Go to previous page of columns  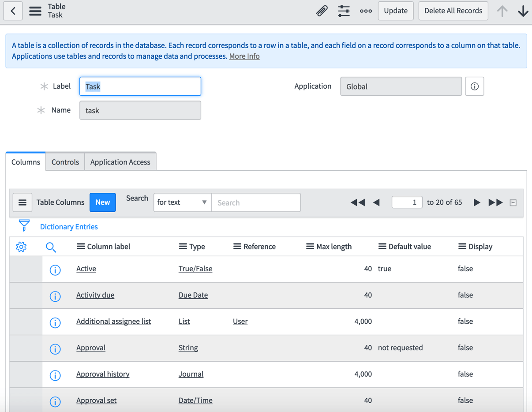[x=376, y=202]
